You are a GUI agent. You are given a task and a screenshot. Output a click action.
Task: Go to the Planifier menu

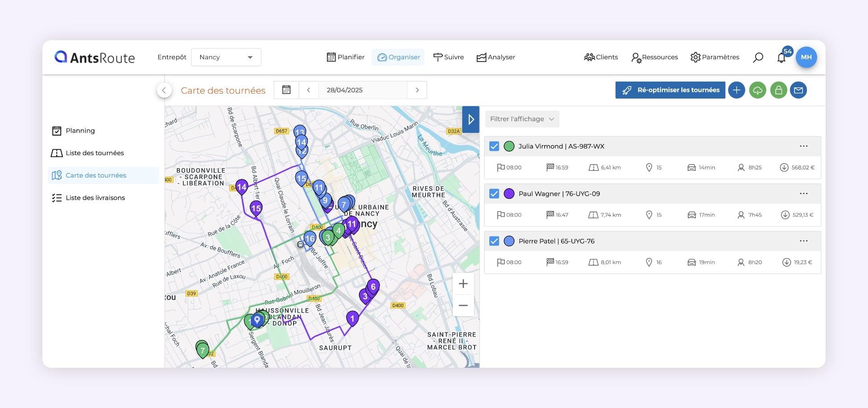346,57
